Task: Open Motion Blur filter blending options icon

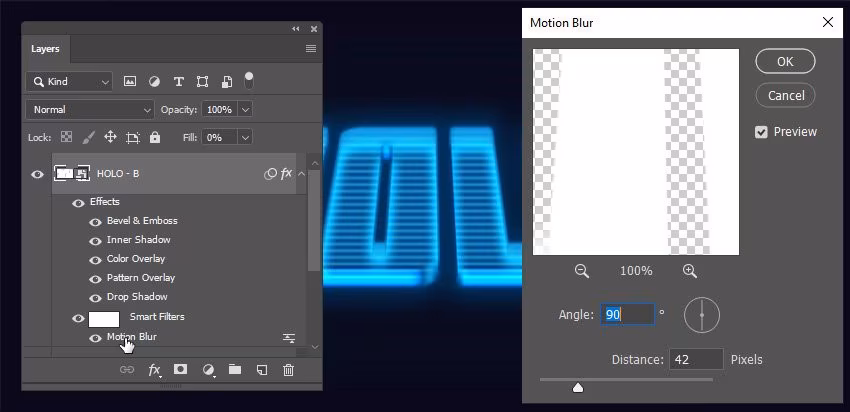Action: pyautogui.click(x=289, y=338)
